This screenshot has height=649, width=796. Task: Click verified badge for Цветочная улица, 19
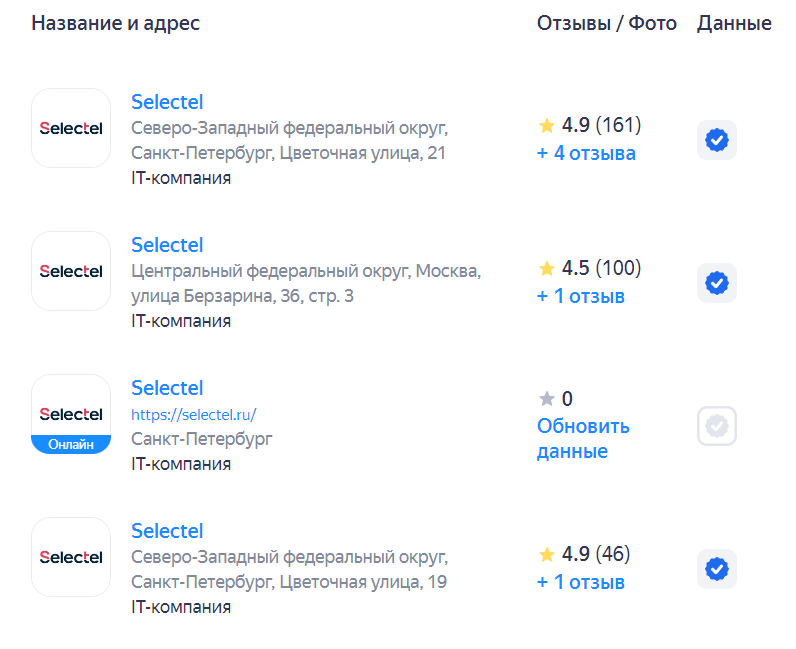tap(717, 569)
